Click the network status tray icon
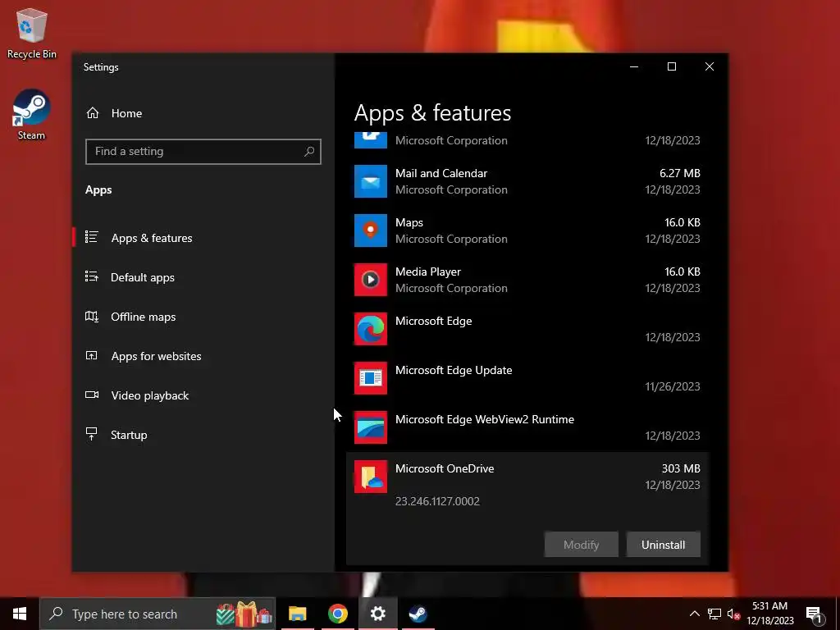Screen dimensions: 840x630 click(x=714, y=614)
